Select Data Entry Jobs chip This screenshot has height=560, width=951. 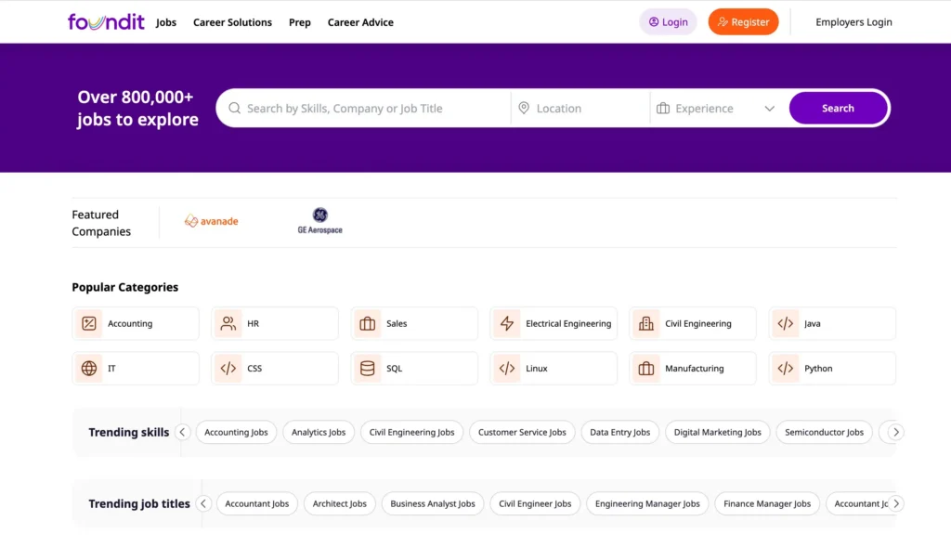(x=619, y=432)
